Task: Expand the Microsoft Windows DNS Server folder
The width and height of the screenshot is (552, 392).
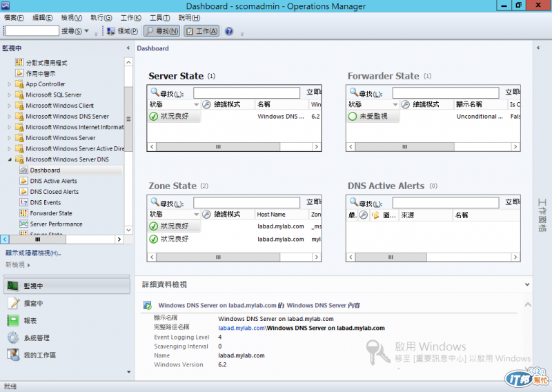Action: point(10,116)
